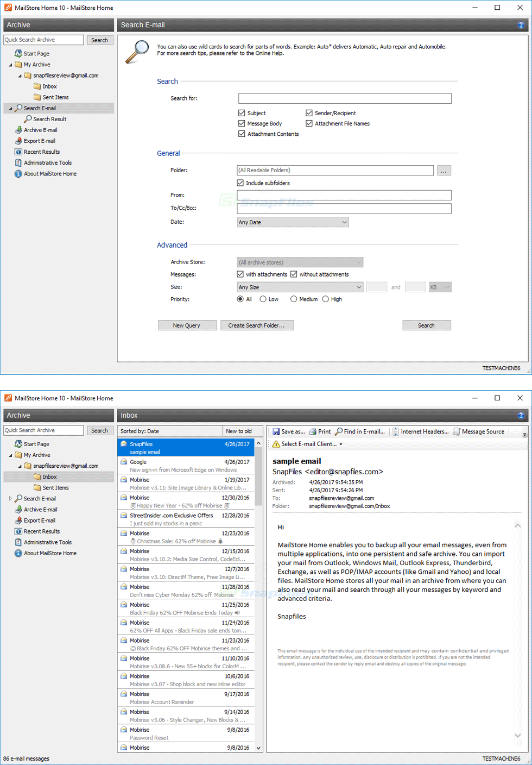
Task: Click toolbar overflow arrow at right edge
Action: [x=524, y=434]
